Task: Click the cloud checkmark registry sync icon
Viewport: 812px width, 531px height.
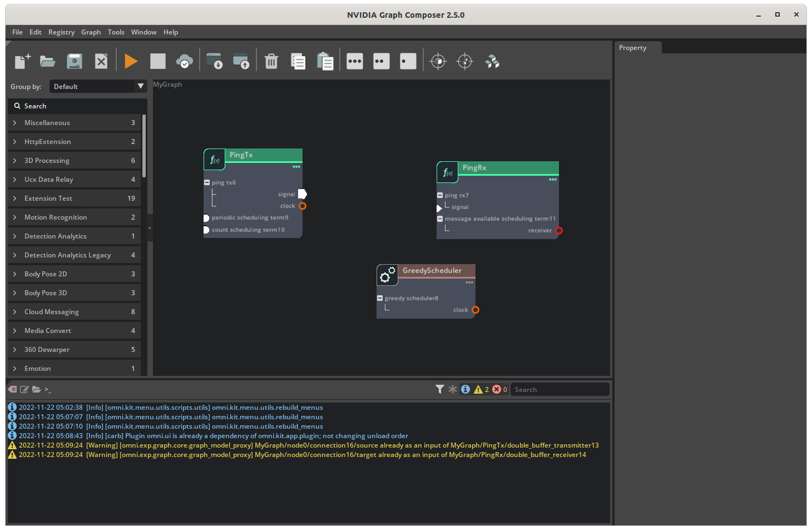Action: point(185,61)
